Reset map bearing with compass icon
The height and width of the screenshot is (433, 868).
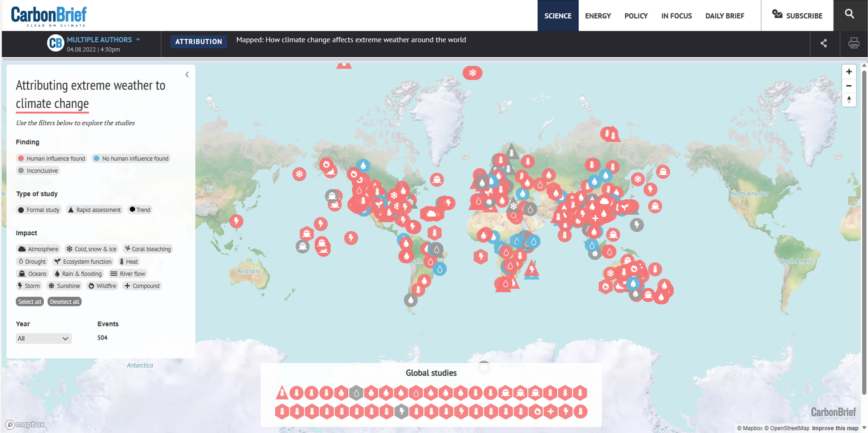coord(849,100)
